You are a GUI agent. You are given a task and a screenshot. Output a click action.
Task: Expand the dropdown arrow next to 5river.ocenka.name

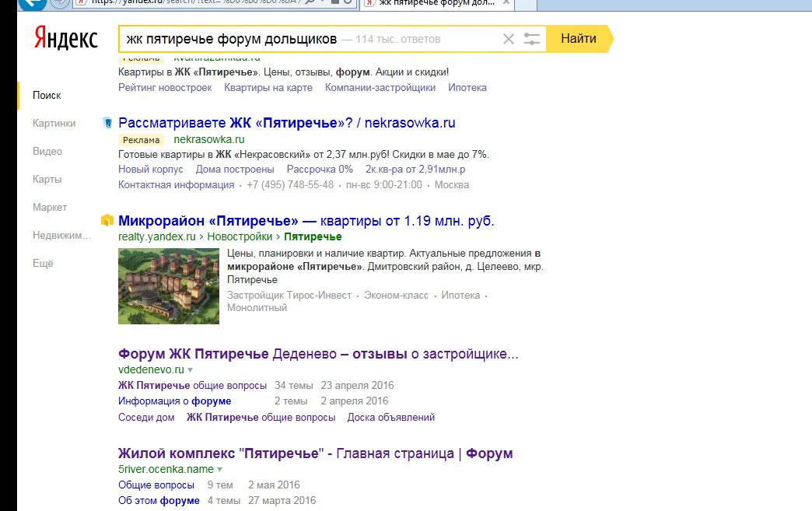(x=219, y=470)
